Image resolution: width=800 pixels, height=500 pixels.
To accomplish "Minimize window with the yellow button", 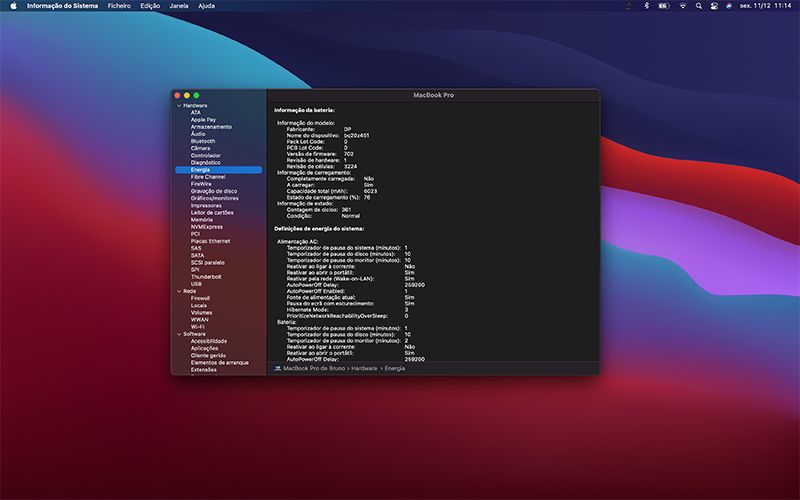I will (x=187, y=95).
